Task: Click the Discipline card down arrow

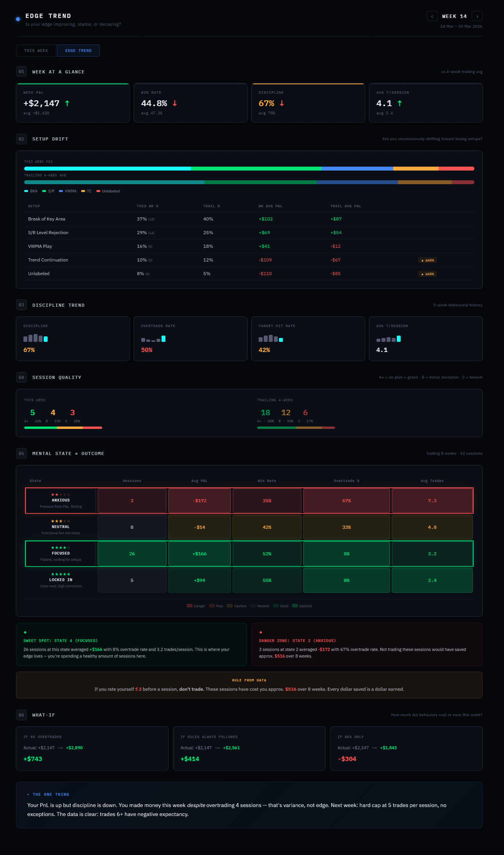Action: (x=282, y=103)
